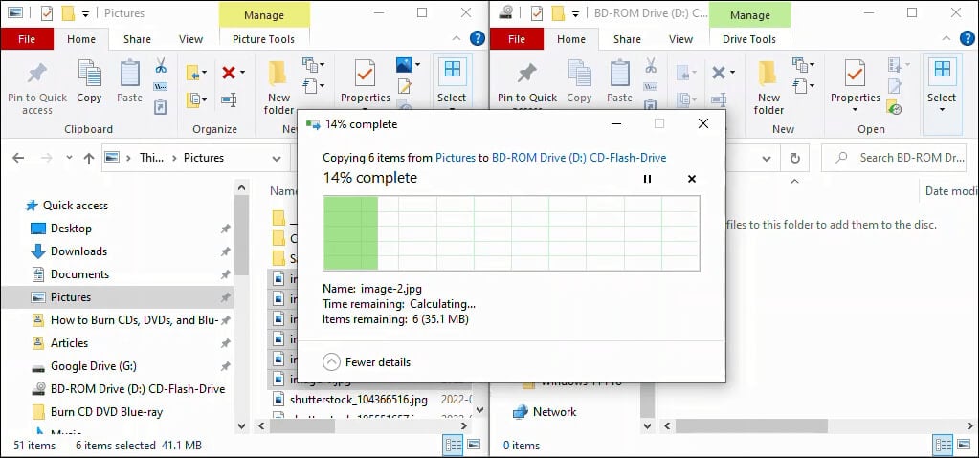Click New folder in Pictures window ribbon

click(278, 87)
